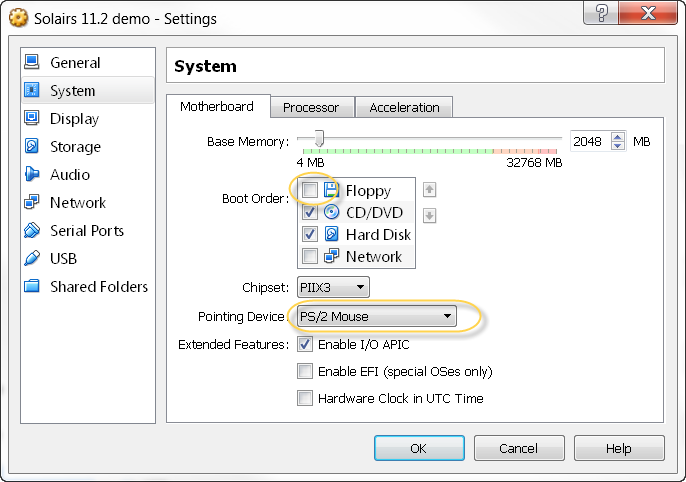Image resolution: width=686 pixels, height=482 pixels.
Task: Click the Base Memory 2048 value field
Action: pos(590,141)
